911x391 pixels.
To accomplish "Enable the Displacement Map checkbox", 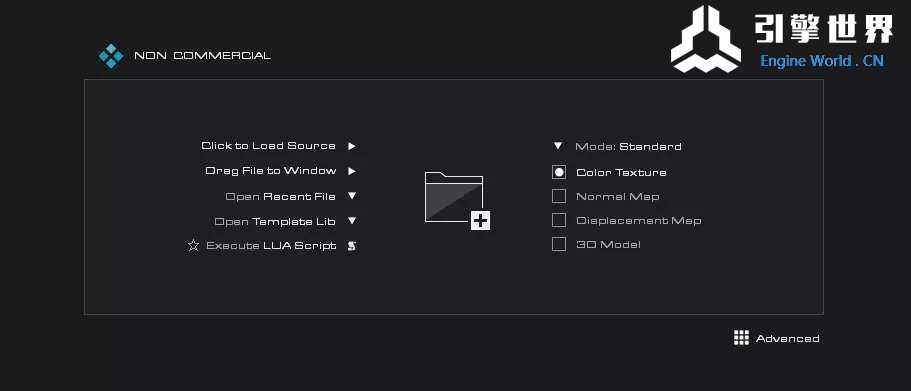I will coord(559,220).
